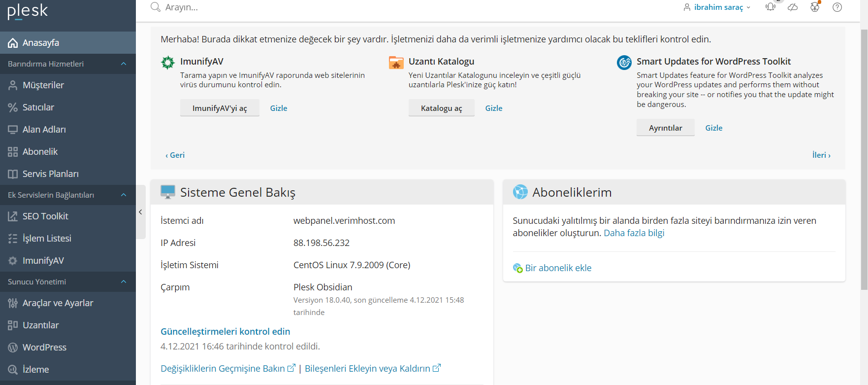This screenshot has height=385, width=868.
Task: Open Satıcılar from the sidebar
Action: click(x=68, y=107)
